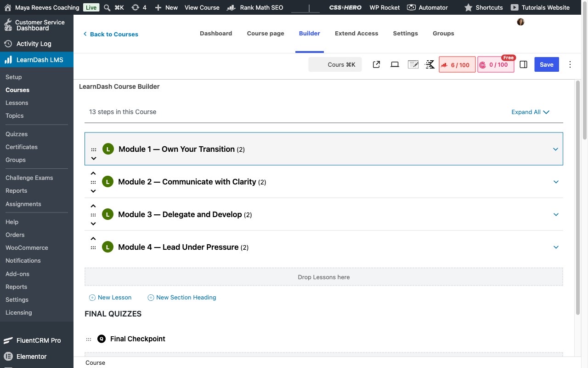Switch to the Course page tab
The width and height of the screenshot is (588, 368).
[266, 33]
